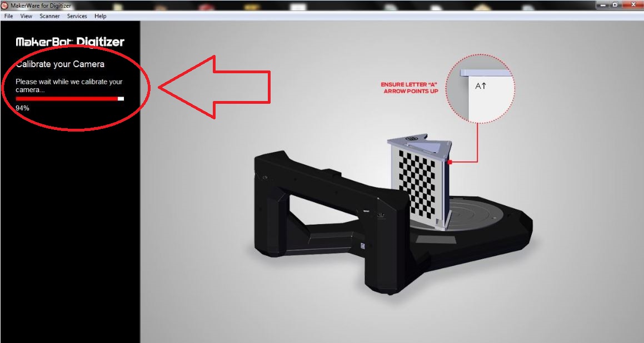The height and width of the screenshot is (343, 644).
Task: Open the View menu
Action: pyautogui.click(x=26, y=16)
